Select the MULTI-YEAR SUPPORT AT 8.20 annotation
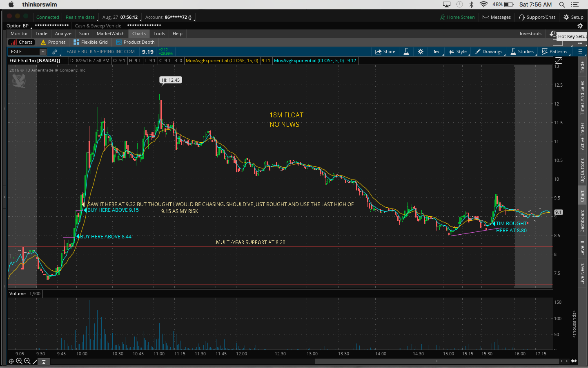Image resolution: width=588 pixels, height=368 pixels. (251, 242)
